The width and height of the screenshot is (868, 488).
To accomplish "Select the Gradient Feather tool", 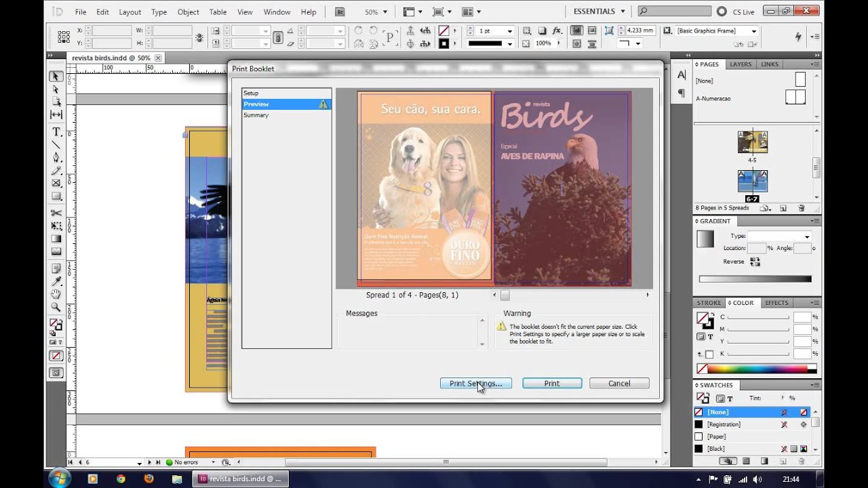I will tap(56, 251).
